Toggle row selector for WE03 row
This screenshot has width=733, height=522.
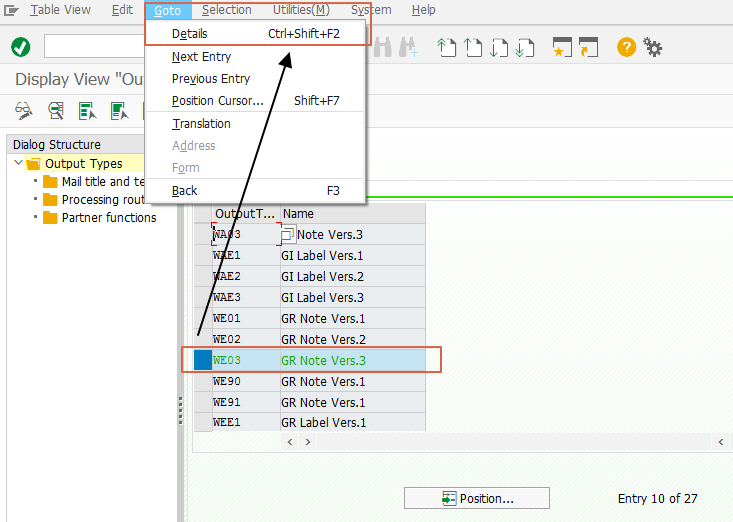203,360
